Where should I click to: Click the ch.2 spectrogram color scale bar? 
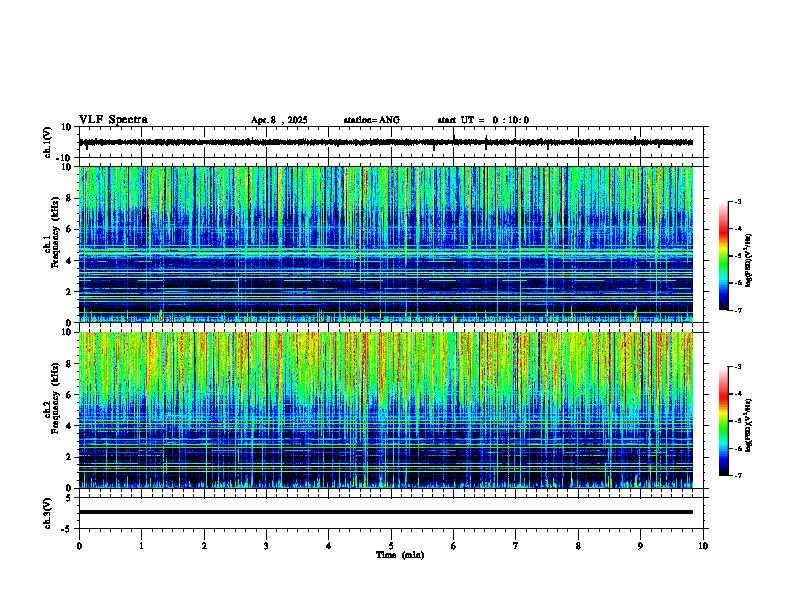point(724,421)
